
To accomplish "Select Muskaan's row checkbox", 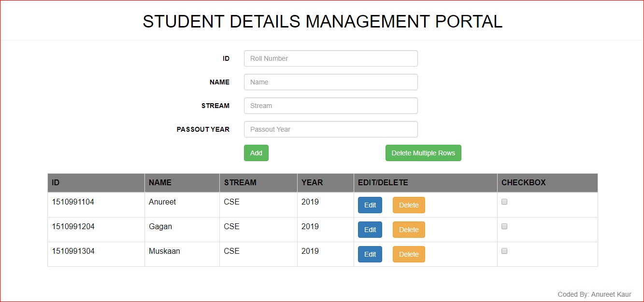I will point(504,251).
